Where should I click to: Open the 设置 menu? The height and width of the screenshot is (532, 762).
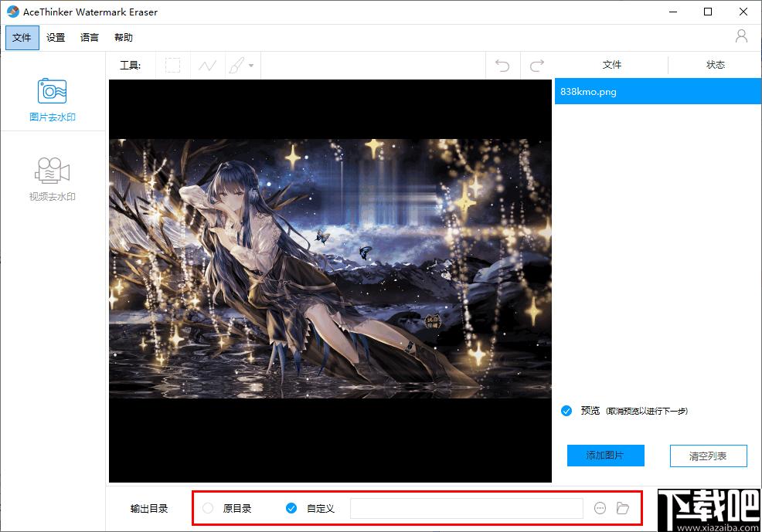tap(56, 37)
